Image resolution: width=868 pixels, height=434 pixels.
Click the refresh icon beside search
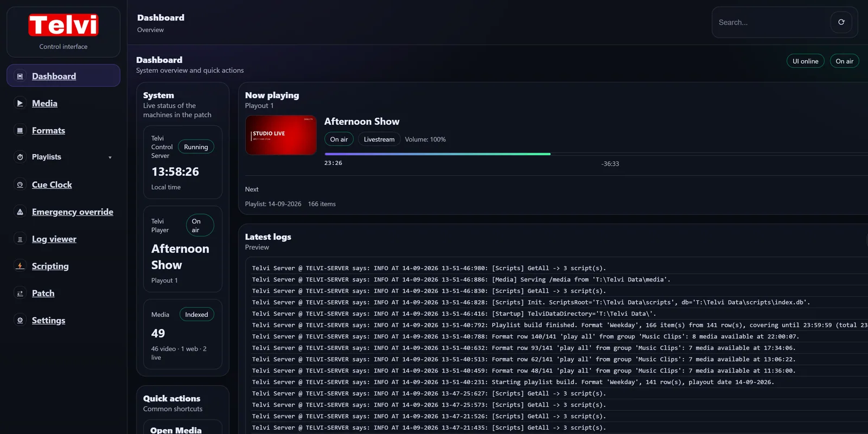841,22
